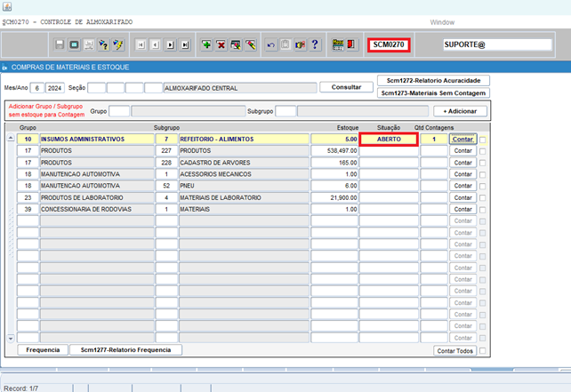Click the print toolbar icon
Image resolution: width=571 pixels, height=392 pixels.
tap(89, 44)
